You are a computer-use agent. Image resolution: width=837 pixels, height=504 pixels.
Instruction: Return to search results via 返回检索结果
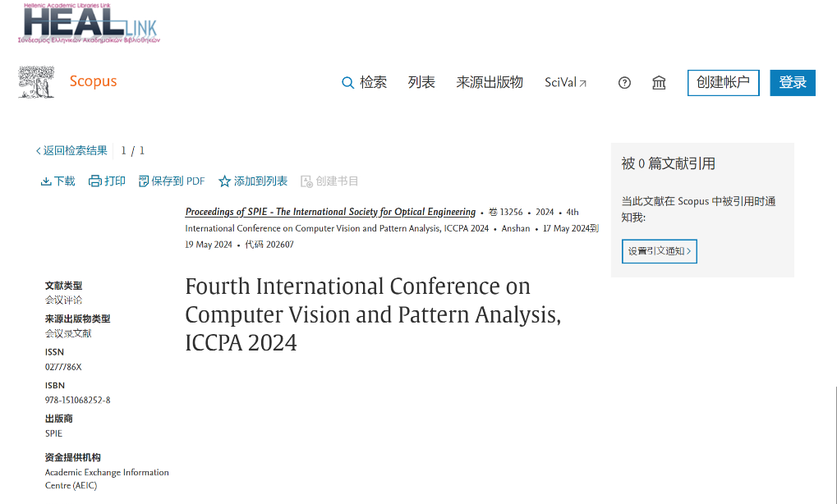71,150
